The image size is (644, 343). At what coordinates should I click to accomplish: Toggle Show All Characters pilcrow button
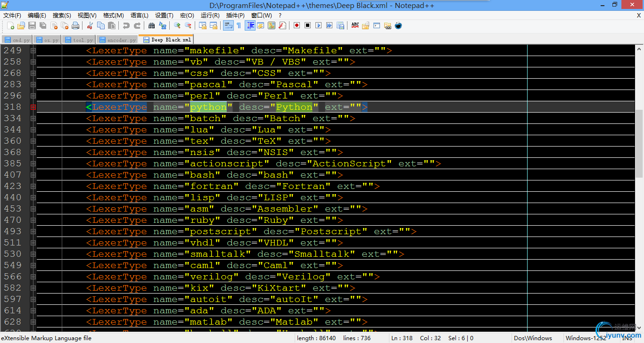point(239,25)
